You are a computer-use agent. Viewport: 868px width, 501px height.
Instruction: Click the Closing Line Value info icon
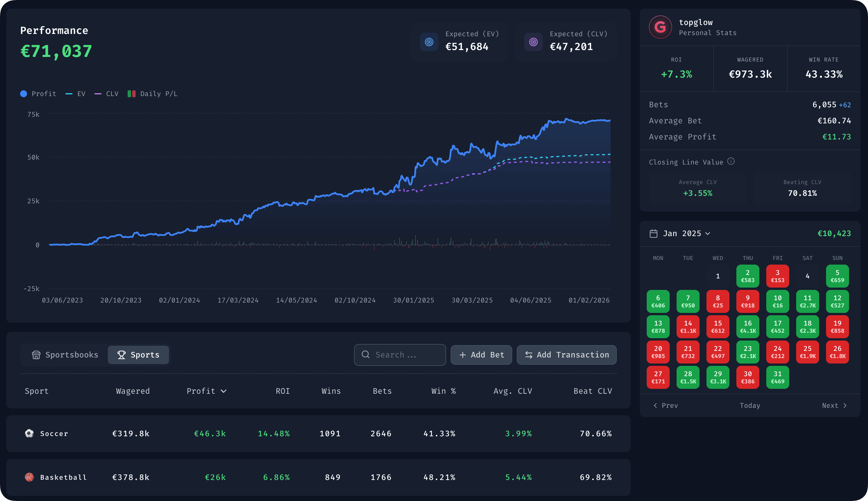pos(731,161)
